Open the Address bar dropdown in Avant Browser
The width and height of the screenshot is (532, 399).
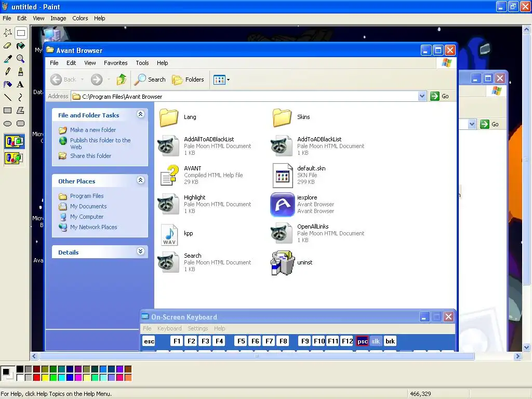click(422, 96)
